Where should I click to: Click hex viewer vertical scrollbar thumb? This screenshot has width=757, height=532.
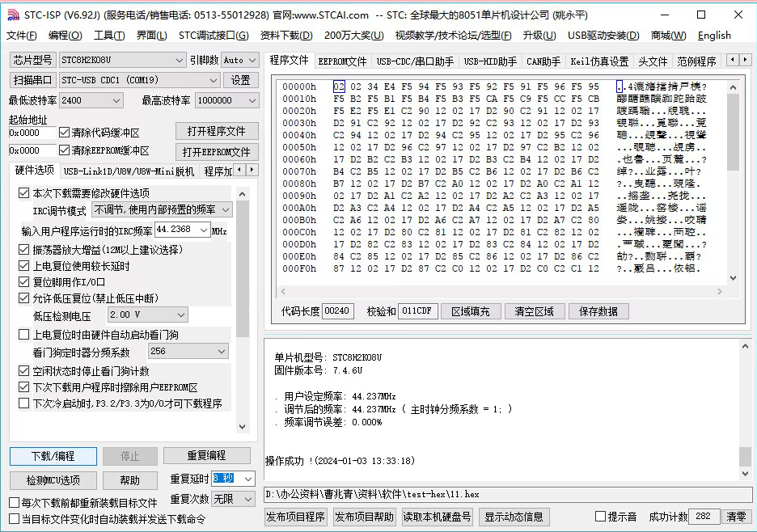click(x=733, y=132)
